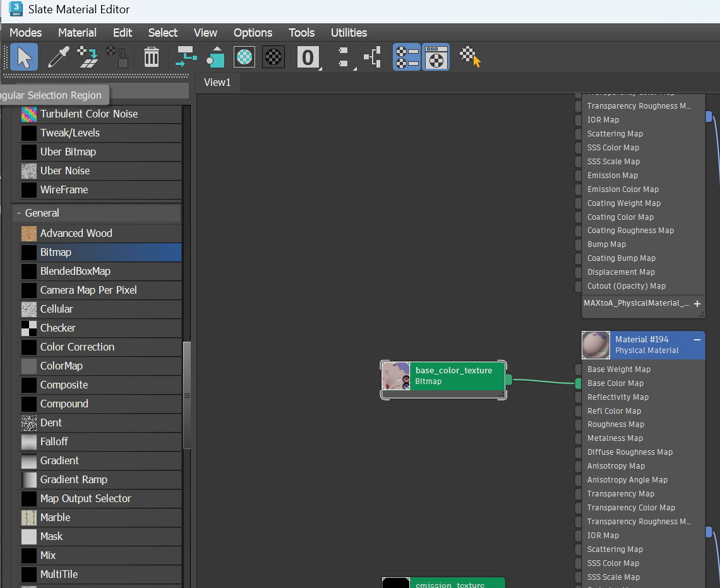Click Falloff map thumbnail icon
Image resolution: width=720 pixels, height=588 pixels.
click(x=29, y=442)
